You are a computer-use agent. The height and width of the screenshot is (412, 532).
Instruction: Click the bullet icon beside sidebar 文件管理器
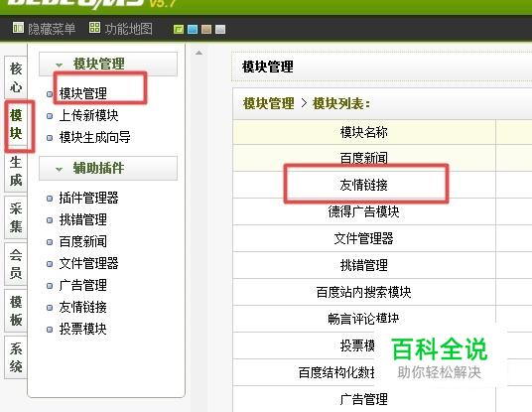coord(50,264)
